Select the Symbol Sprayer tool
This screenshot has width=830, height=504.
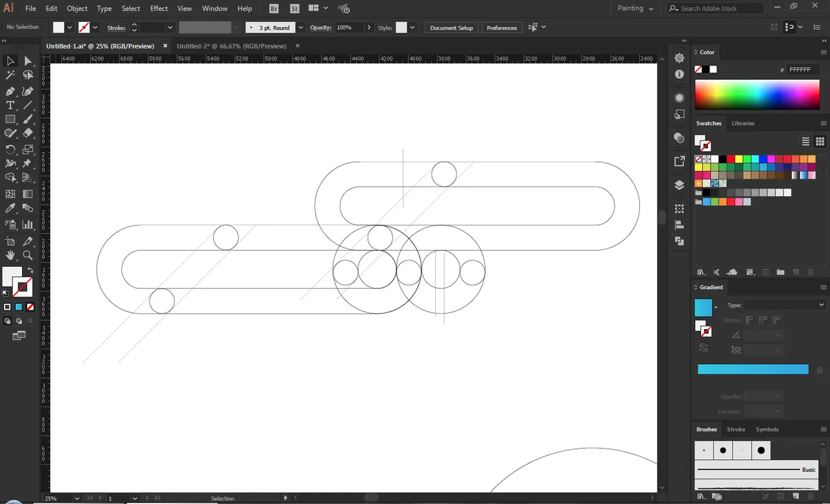pyautogui.click(x=10, y=225)
